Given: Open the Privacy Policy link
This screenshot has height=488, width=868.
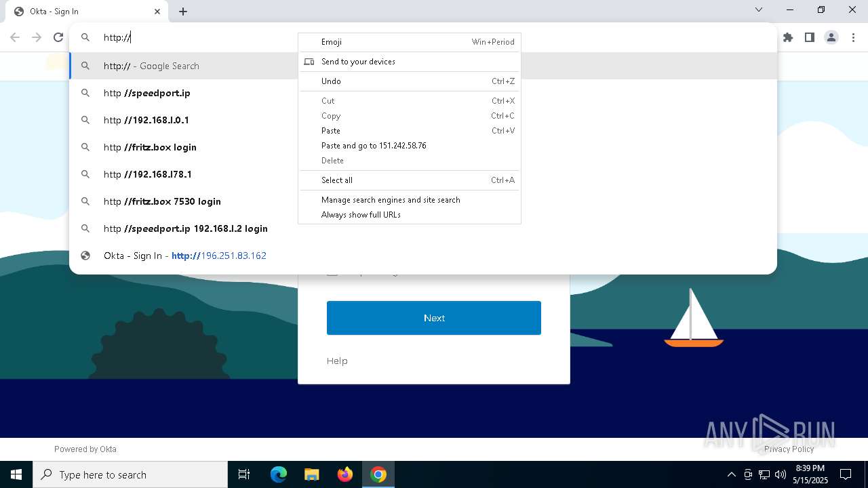Looking at the screenshot, I should click(x=789, y=449).
